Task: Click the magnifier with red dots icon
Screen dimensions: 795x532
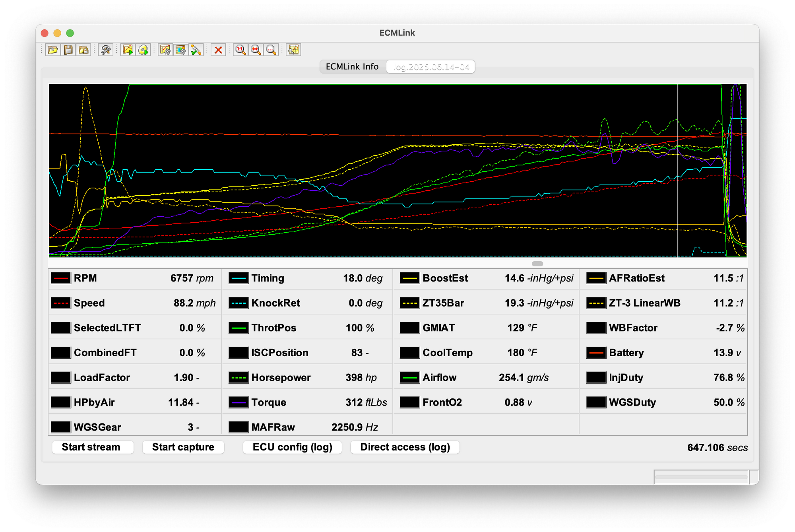Action: [x=271, y=50]
